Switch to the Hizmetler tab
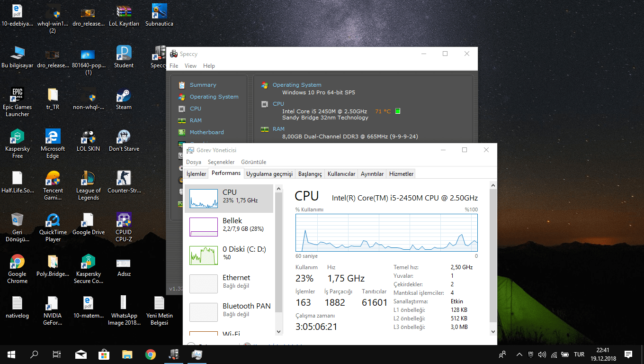The width and height of the screenshot is (644, 364). [x=402, y=174]
